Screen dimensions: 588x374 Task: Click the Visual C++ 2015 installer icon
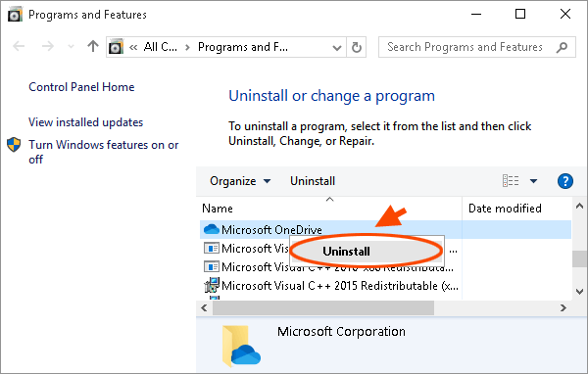coord(212,285)
